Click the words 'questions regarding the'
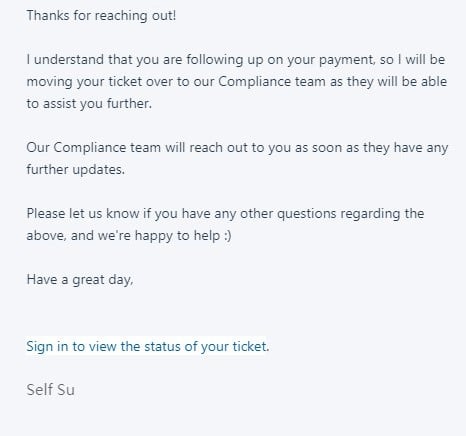 [x=350, y=214]
